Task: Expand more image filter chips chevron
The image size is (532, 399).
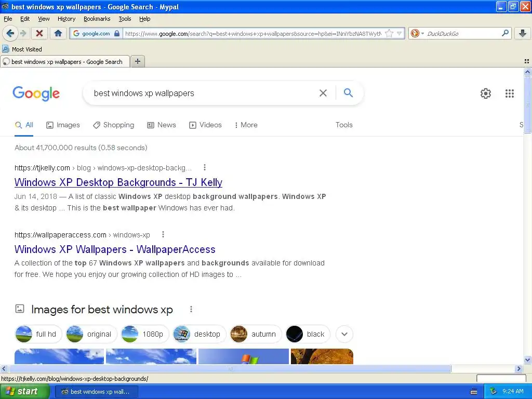Action: [x=344, y=334]
